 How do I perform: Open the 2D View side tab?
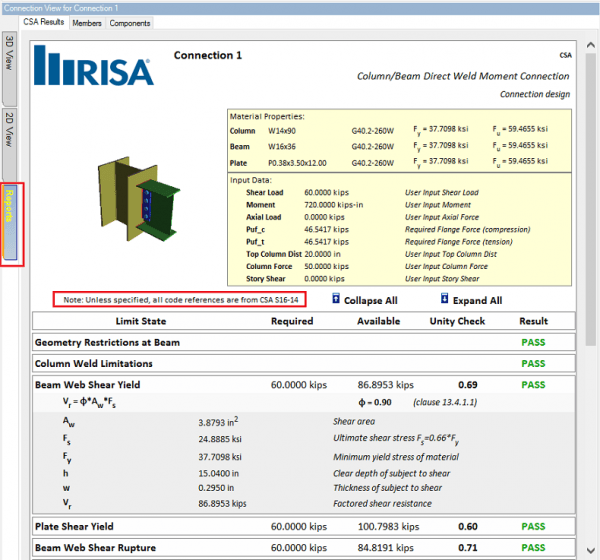(x=10, y=129)
